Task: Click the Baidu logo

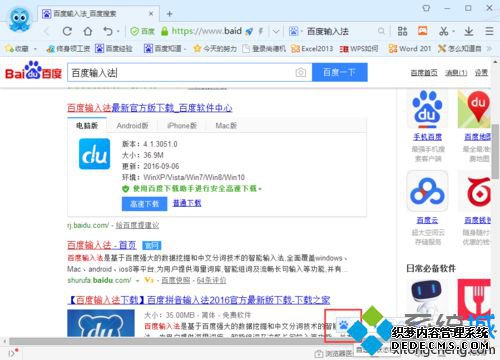Action: (x=33, y=71)
